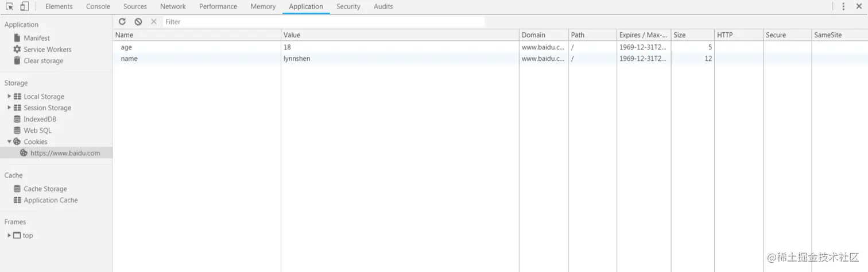Screen dimensions: 868x272
Task: Open the DevTools three-dot menu
Action: point(843,6)
